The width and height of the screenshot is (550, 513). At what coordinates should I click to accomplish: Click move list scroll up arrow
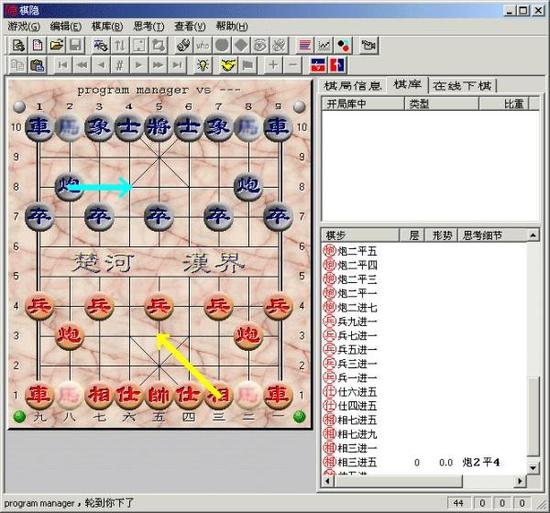coord(533,235)
